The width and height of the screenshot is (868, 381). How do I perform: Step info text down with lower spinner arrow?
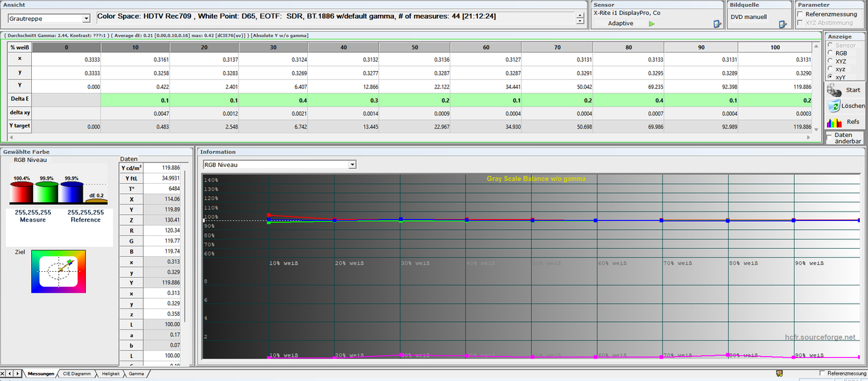tap(580, 21)
